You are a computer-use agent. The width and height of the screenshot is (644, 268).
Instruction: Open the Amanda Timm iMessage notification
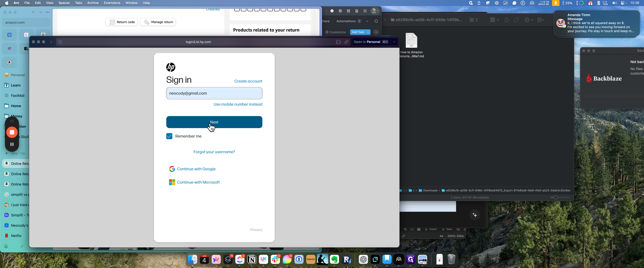(596, 23)
